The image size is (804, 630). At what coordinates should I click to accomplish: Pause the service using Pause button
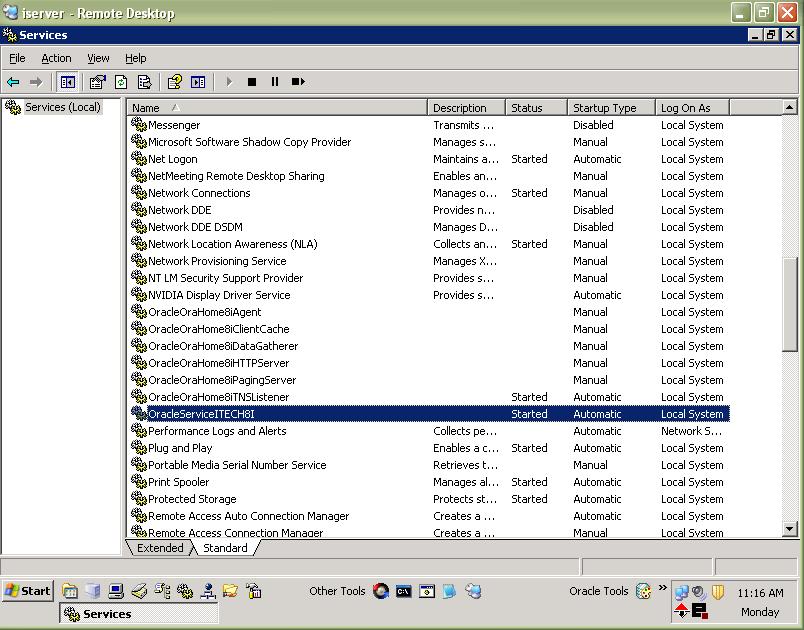275,82
